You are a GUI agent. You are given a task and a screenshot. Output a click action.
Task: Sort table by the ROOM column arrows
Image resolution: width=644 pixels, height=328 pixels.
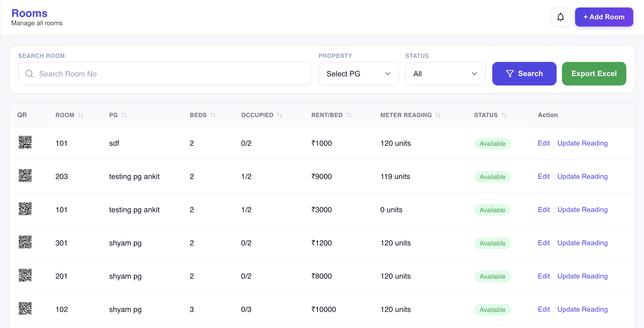pos(81,115)
